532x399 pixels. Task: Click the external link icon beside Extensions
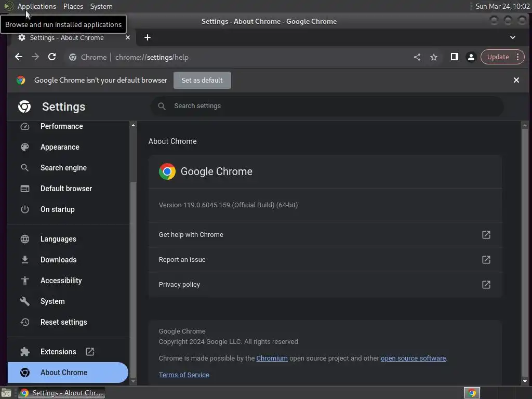click(x=90, y=352)
